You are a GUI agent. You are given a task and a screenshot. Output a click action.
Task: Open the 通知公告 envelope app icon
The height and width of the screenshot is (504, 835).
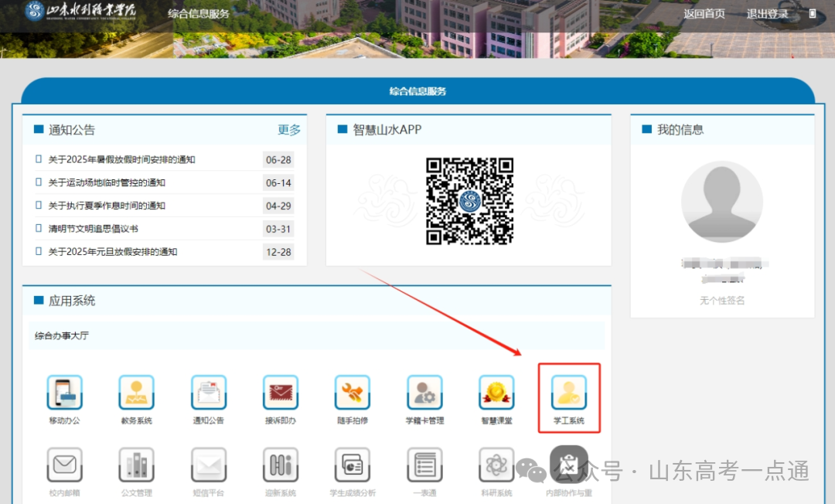tap(209, 392)
